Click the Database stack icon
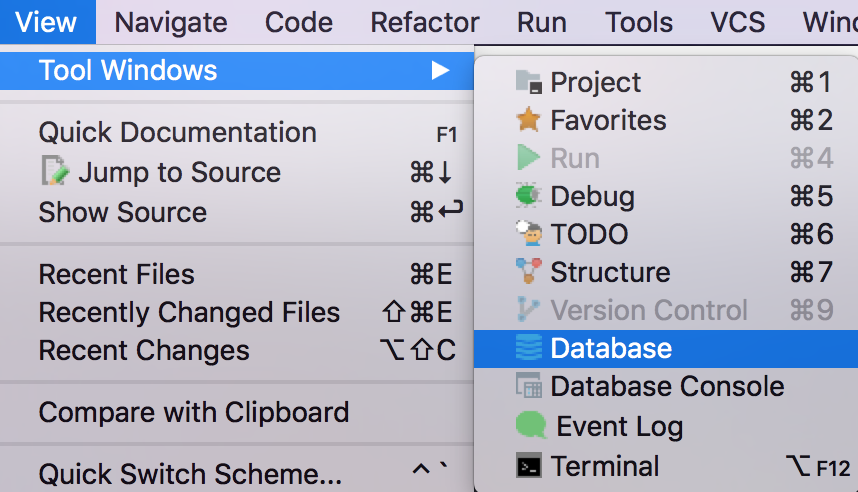858x492 pixels. coord(529,348)
